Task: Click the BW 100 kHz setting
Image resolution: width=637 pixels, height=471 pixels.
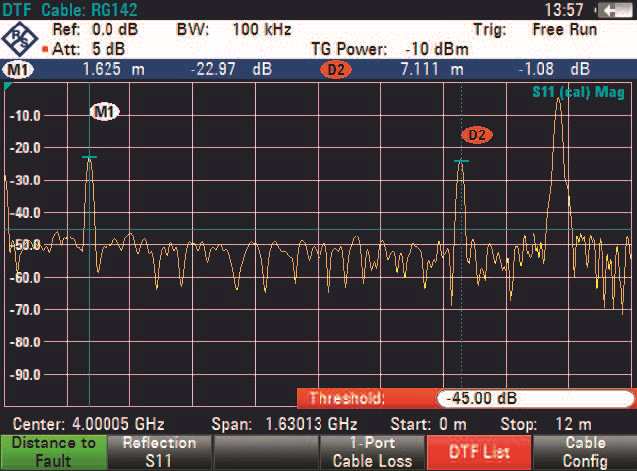Action: tap(234, 30)
